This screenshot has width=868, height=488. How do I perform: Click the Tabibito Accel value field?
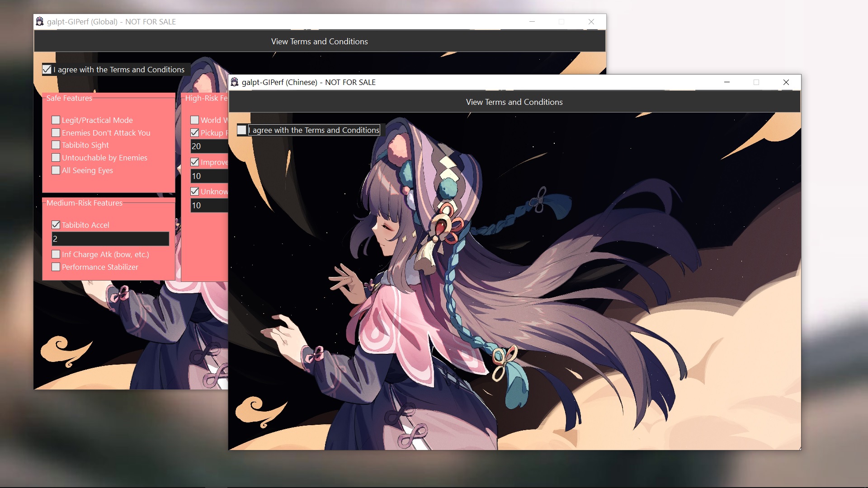[x=110, y=239]
